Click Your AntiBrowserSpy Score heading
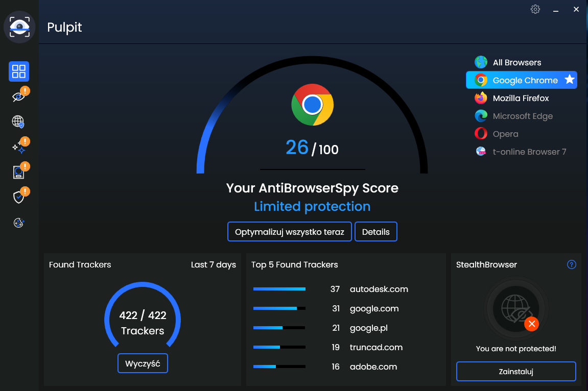 click(312, 188)
